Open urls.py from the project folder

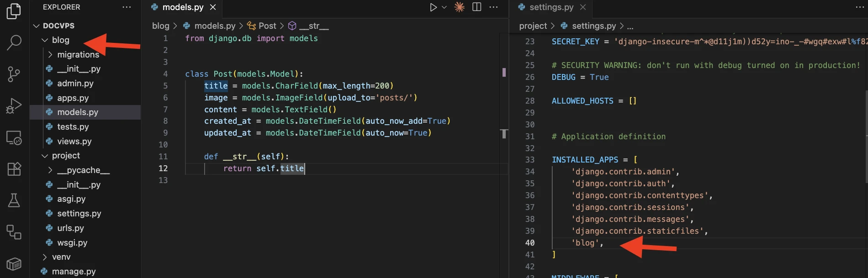pyautogui.click(x=70, y=228)
